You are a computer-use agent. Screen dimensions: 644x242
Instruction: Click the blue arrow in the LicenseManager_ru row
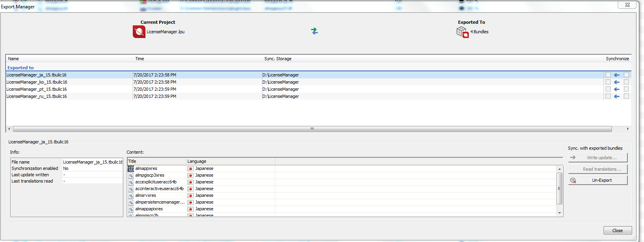617,96
